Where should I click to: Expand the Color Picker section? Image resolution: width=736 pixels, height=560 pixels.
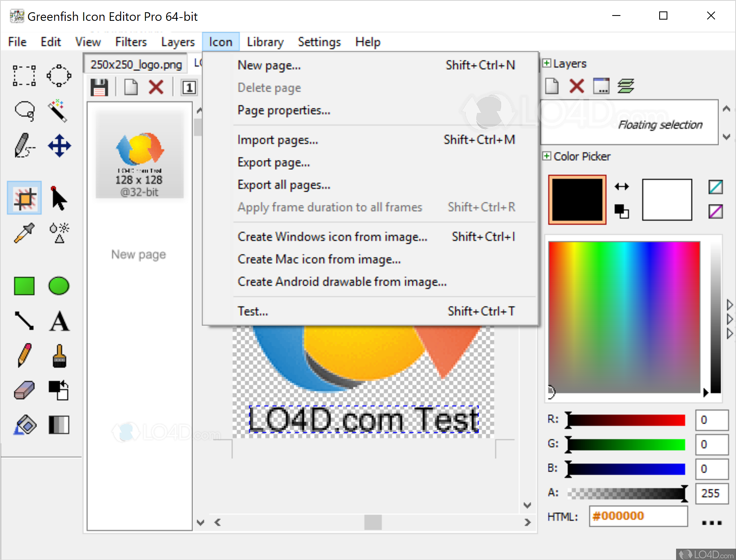547,156
